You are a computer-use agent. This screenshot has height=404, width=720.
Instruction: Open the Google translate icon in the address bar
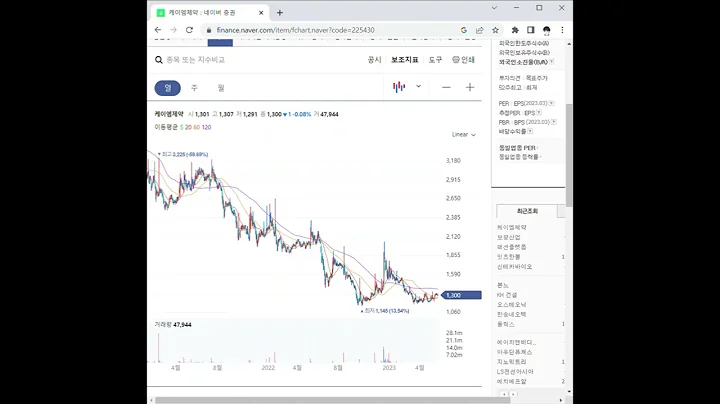click(x=464, y=30)
